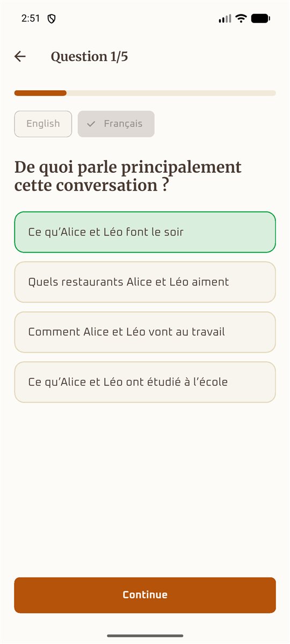The height and width of the screenshot is (644, 290).
Task: Choose answer "Ce qu'Alice et Léo font le soir"
Action: click(x=145, y=232)
